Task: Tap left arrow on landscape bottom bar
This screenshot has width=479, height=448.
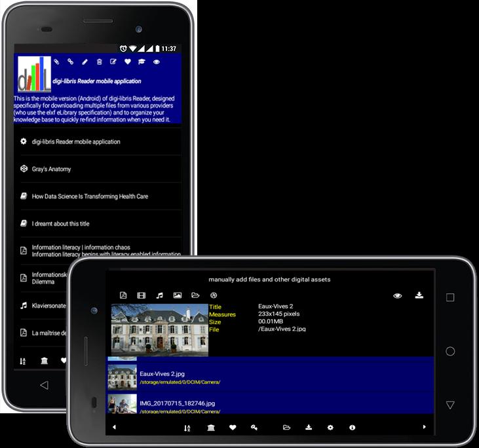Action: click(114, 427)
